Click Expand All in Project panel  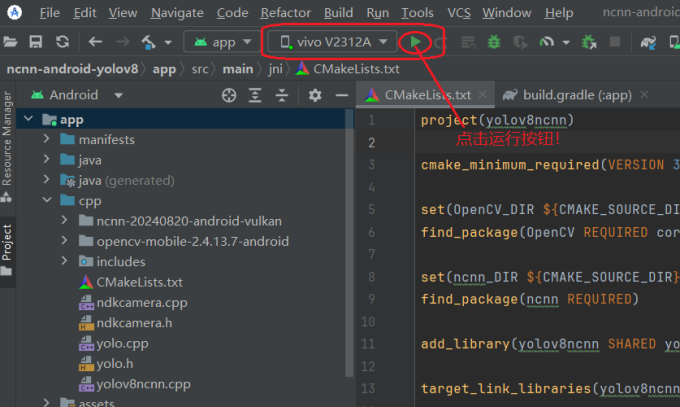pyautogui.click(x=257, y=95)
